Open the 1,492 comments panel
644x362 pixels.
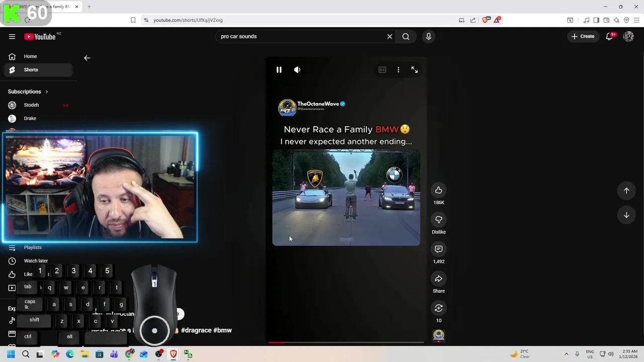[x=439, y=249]
